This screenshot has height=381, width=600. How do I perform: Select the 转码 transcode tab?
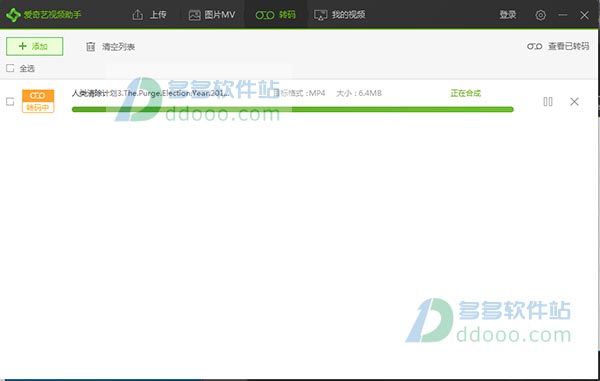[x=276, y=15]
